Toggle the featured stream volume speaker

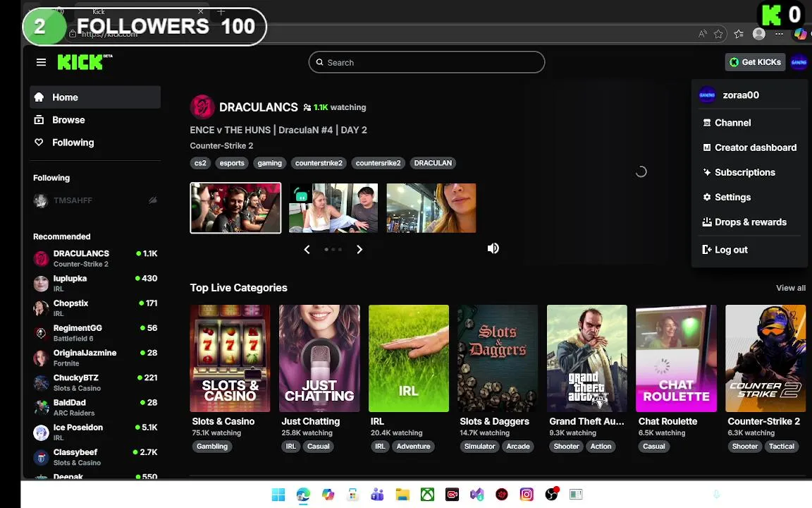pos(493,248)
